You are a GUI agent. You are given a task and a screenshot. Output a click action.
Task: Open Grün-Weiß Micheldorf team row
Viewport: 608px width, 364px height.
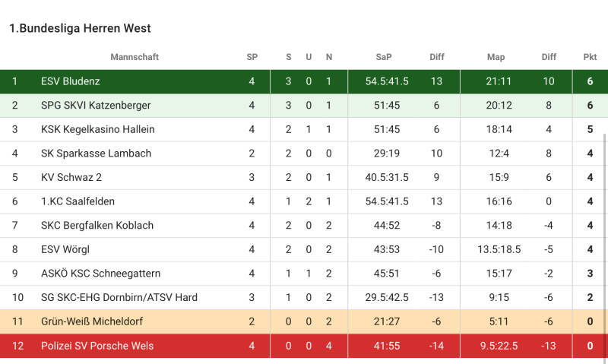pyautogui.click(x=92, y=321)
